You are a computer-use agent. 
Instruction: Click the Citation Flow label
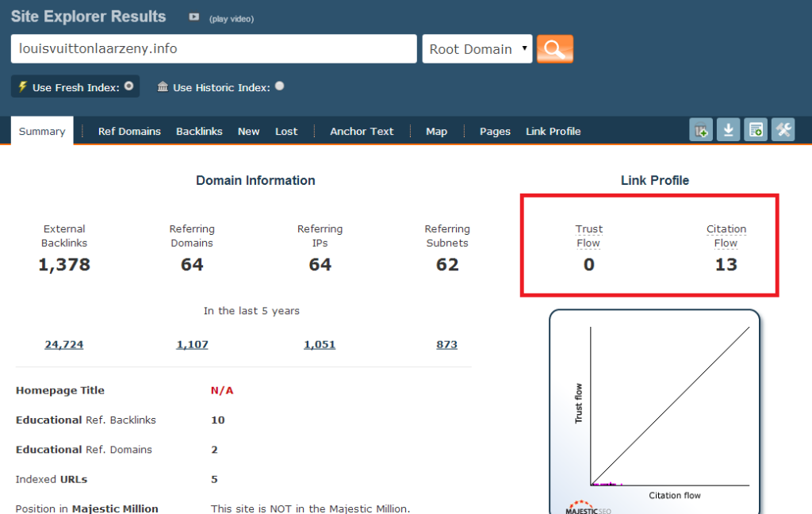point(726,236)
